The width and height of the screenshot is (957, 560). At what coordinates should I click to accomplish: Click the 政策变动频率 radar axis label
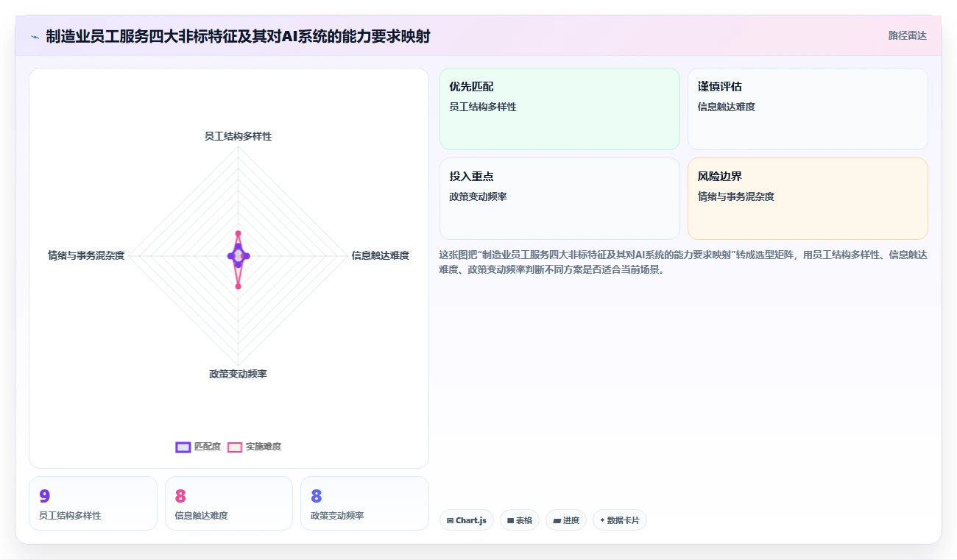[x=238, y=374]
